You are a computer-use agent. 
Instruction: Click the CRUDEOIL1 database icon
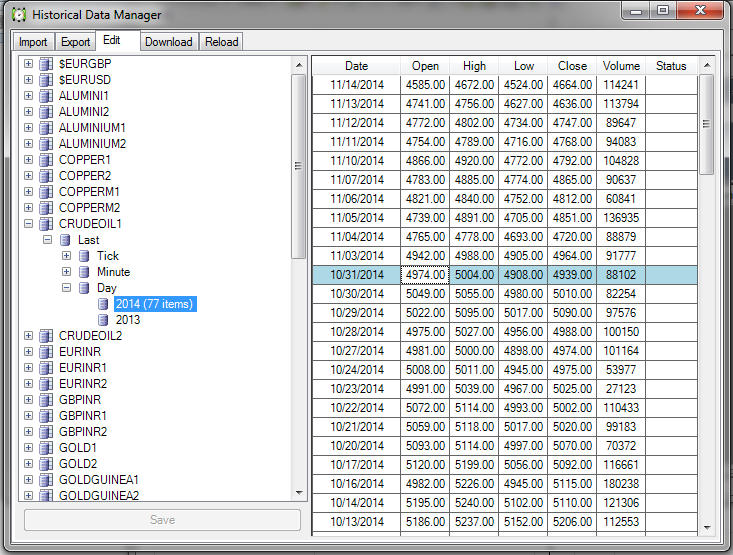point(46,224)
